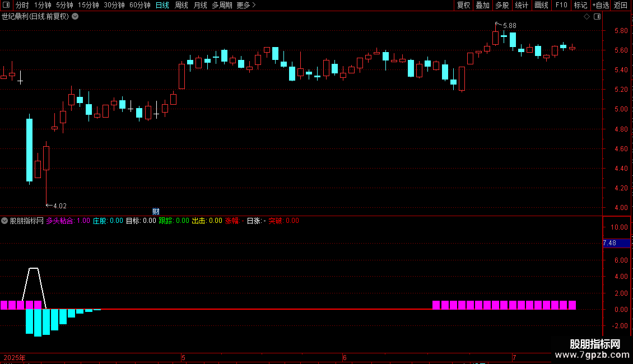Click the 标记 mark button
Image resolution: width=633 pixels, height=364 pixels.
580,5
